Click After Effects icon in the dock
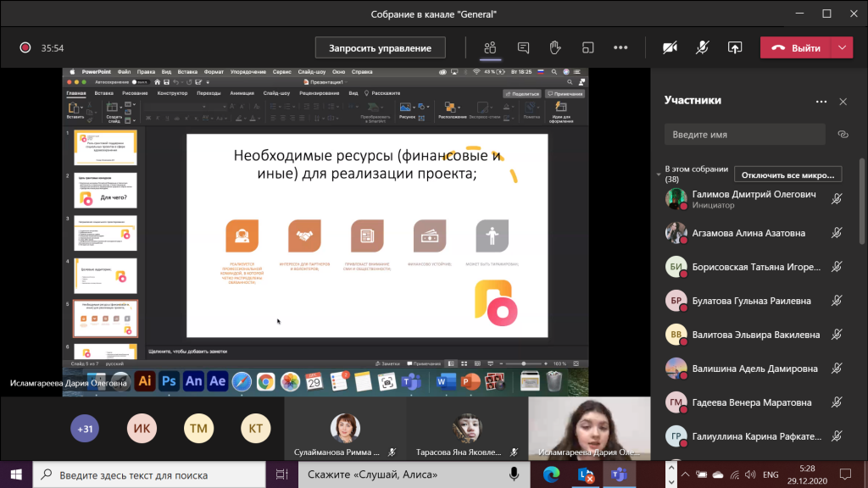The image size is (868, 488). coord(218,381)
